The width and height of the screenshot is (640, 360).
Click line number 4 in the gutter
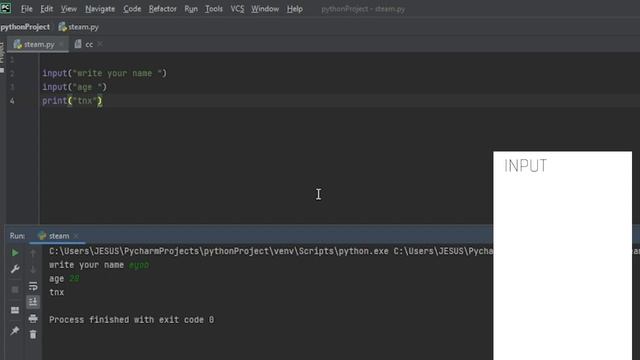[12, 100]
